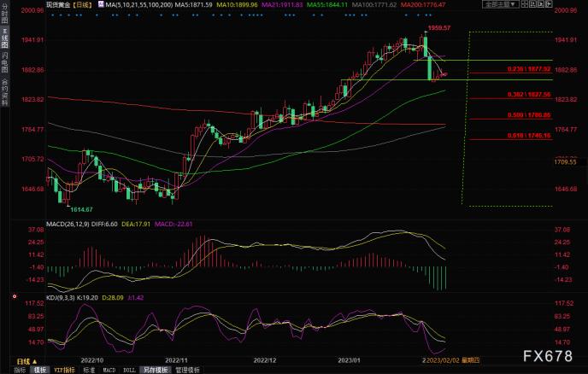Click the MA200:1776.47 value
This screenshot has height=374, width=588.
point(423,5)
